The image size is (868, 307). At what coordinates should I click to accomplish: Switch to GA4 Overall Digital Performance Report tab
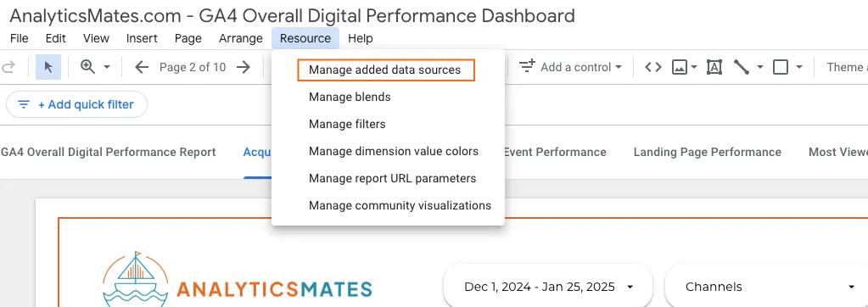tap(109, 152)
